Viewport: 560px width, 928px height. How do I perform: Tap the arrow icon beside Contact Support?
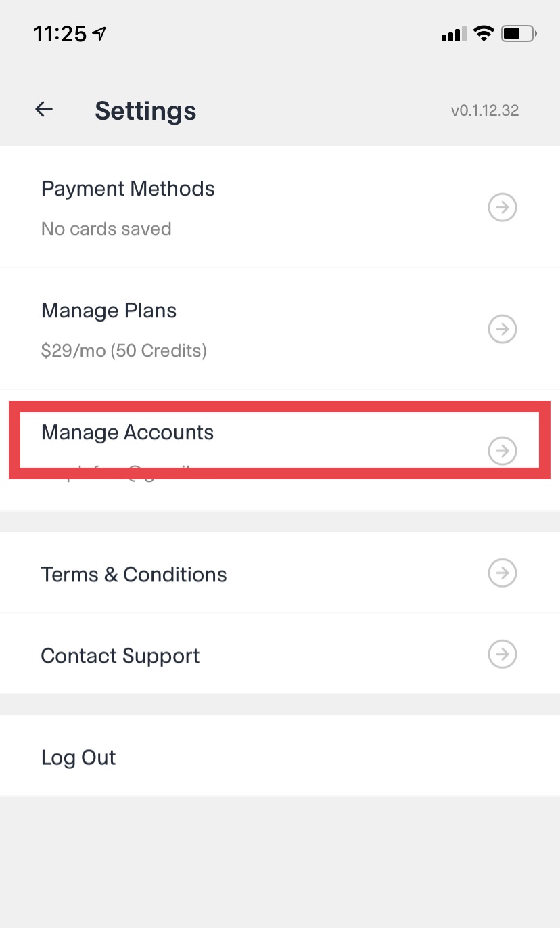503,655
